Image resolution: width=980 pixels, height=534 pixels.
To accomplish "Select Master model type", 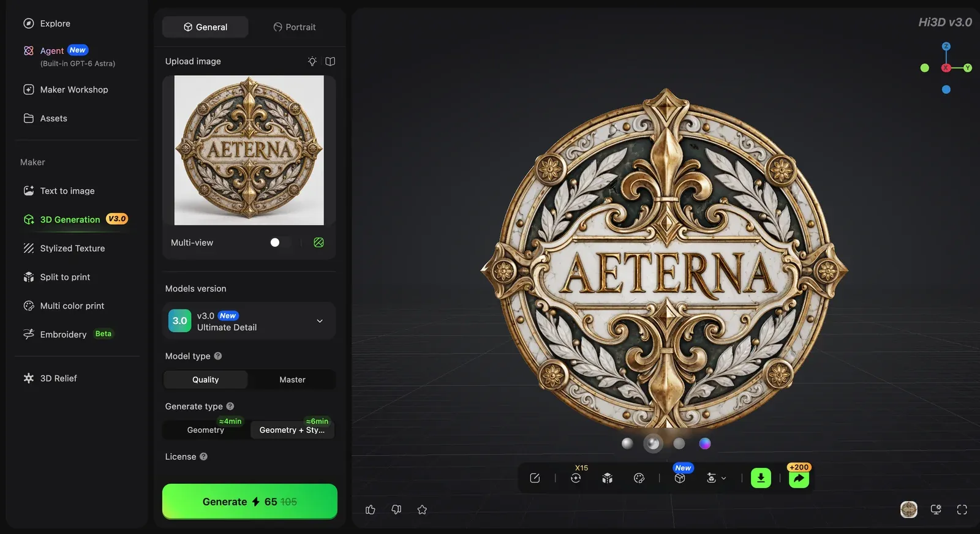I will pos(292,380).
